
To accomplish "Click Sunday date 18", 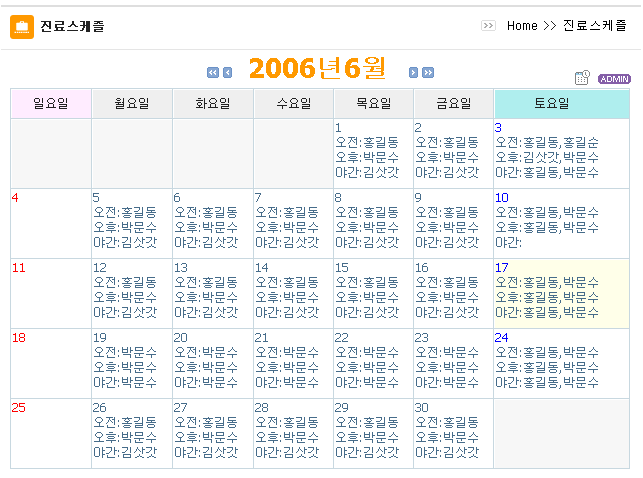I will point(19,338).
